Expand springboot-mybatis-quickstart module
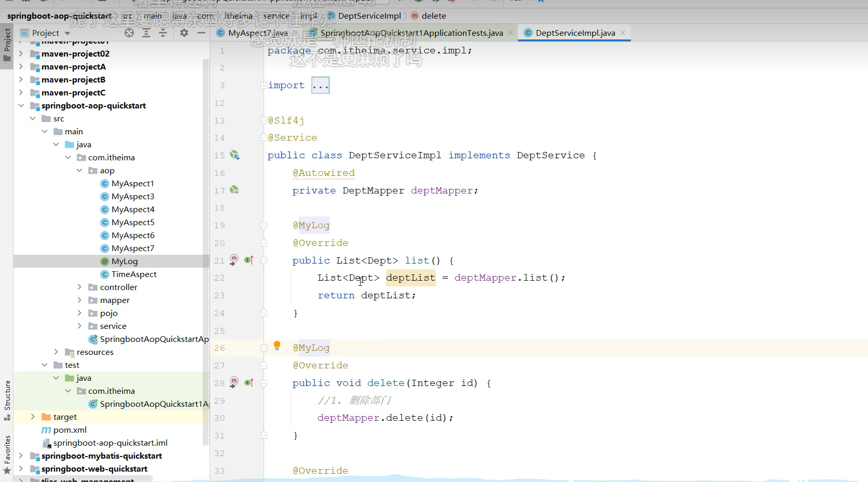868x482 pixels. [21, 456]
